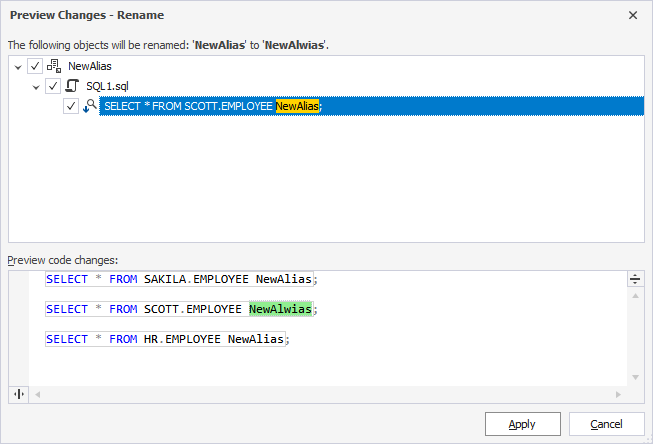Screen dimensions: 653x444
Task: Click the NewAlias object icon in tree
Action: pyautogui.click(x=54, y=66)
